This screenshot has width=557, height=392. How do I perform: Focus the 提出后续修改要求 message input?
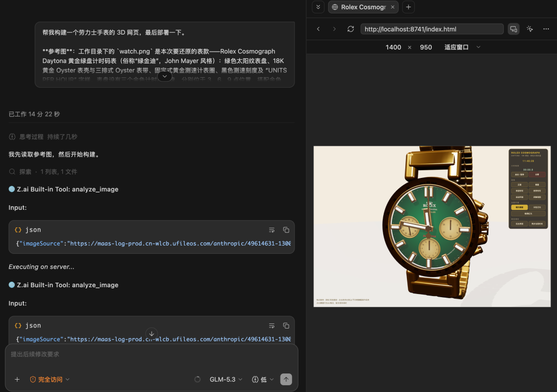tap(152, 354)
